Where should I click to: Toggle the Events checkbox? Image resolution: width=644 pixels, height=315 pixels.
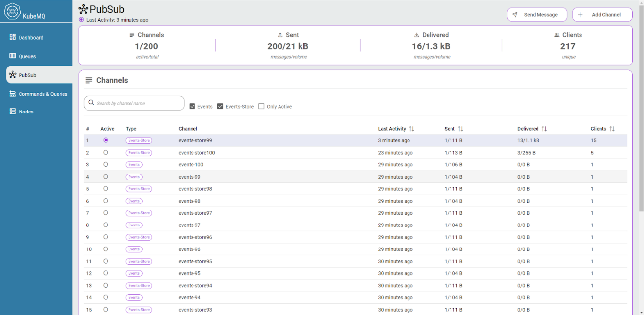(192, 106)
